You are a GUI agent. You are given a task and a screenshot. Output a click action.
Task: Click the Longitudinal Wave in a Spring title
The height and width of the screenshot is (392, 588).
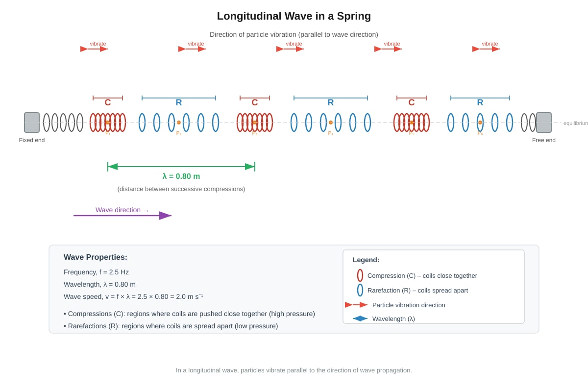(294, 16)
